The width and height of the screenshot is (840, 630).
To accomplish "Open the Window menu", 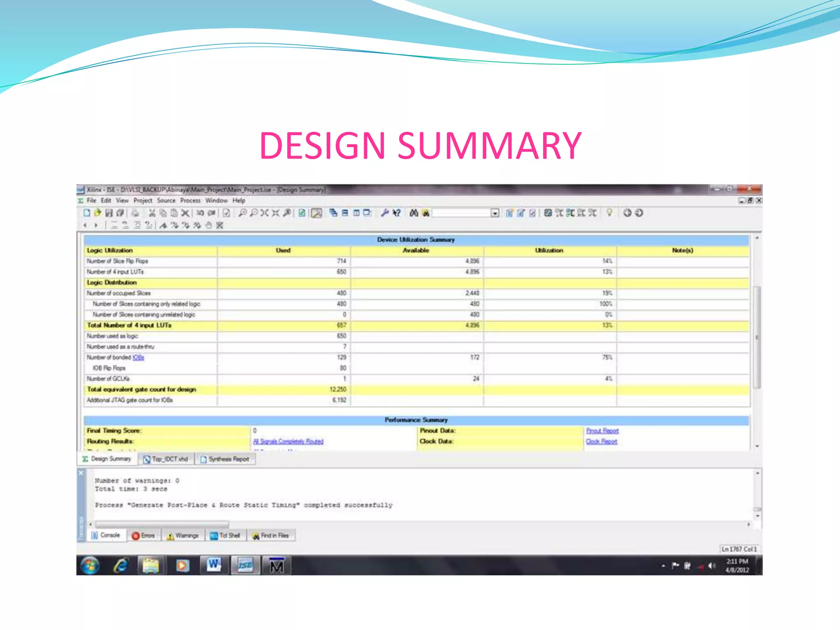I will (x=217, y=201).
